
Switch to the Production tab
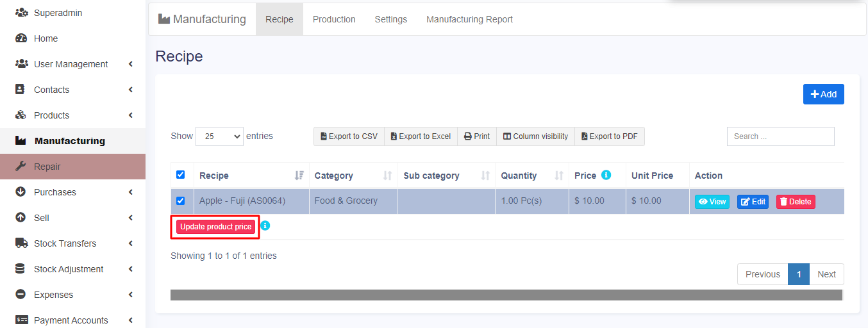click(333, 19)
